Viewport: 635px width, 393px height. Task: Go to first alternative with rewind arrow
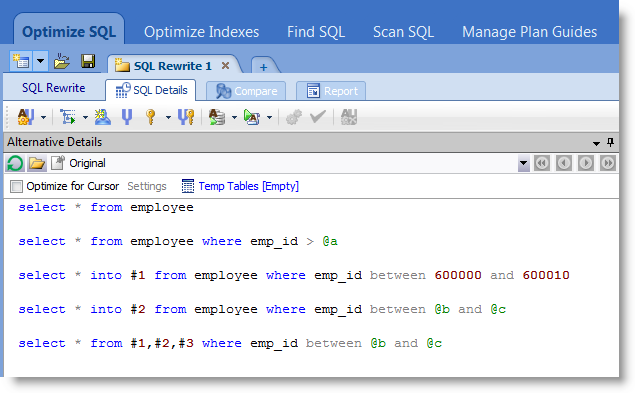(x=542, y=163)
